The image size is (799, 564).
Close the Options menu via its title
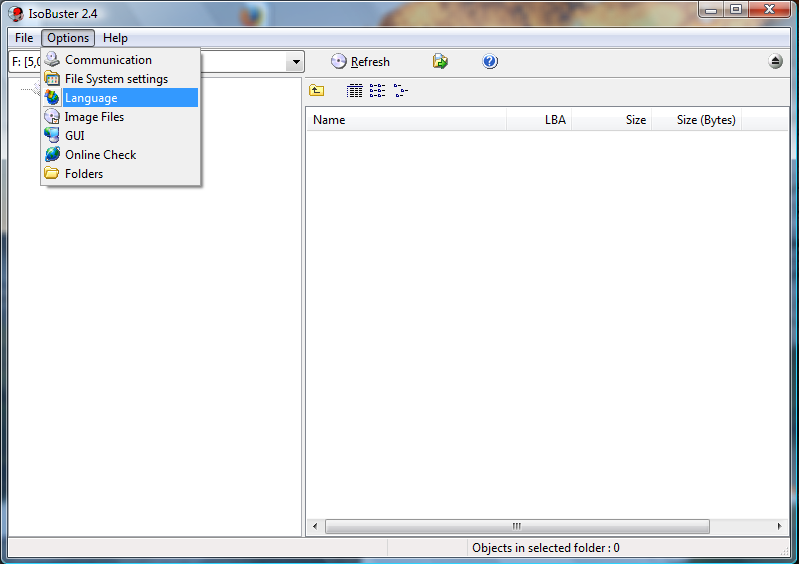(68, 38)
